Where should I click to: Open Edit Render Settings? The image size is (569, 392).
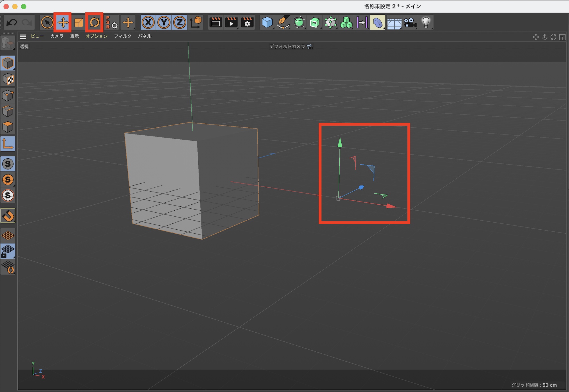pos(247,22)
